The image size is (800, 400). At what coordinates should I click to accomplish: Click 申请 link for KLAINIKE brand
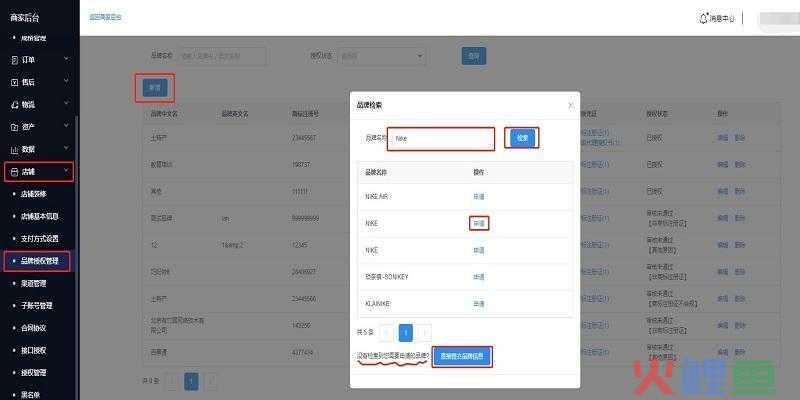coord(478,303)
